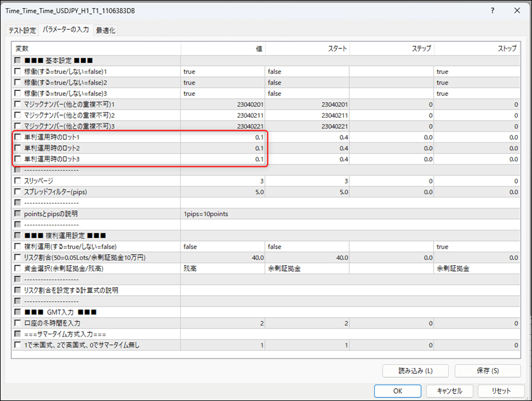Open 資金選択 value cell showing 残高
532x401 pixels.
coord(223,268)
